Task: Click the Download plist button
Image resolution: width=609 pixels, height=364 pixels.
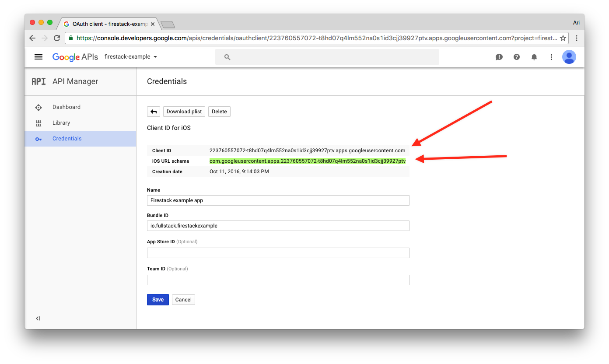Action: 184,112
